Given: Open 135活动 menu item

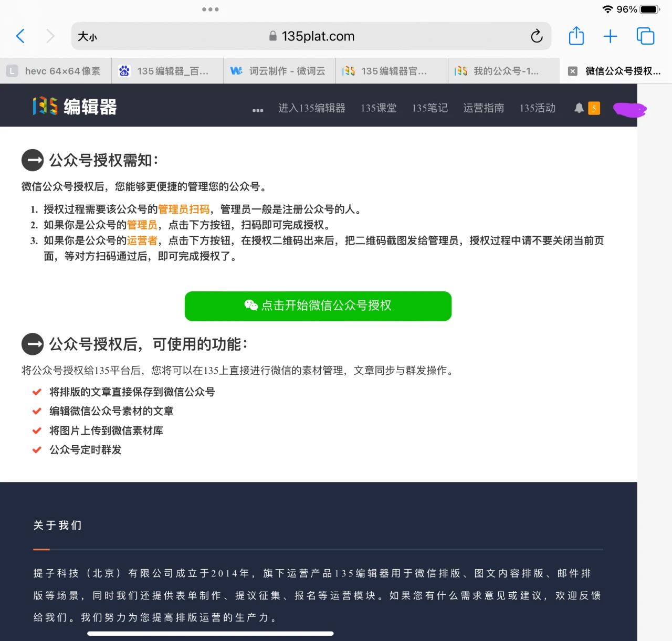Looking at the screenshot, I should 538,108.
